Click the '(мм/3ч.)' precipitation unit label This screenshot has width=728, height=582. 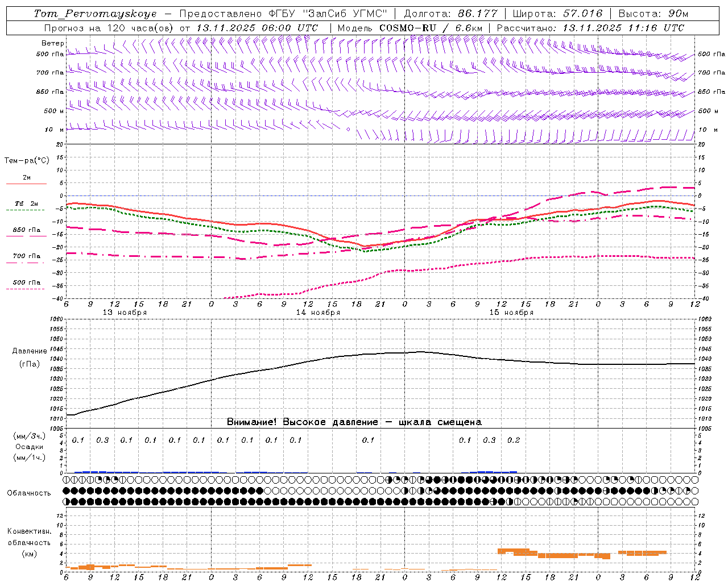(x=30, y=436)
